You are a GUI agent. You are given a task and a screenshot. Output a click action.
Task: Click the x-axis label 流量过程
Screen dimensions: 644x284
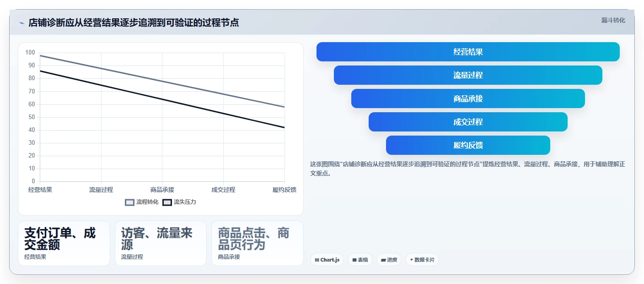click(101, 190)
